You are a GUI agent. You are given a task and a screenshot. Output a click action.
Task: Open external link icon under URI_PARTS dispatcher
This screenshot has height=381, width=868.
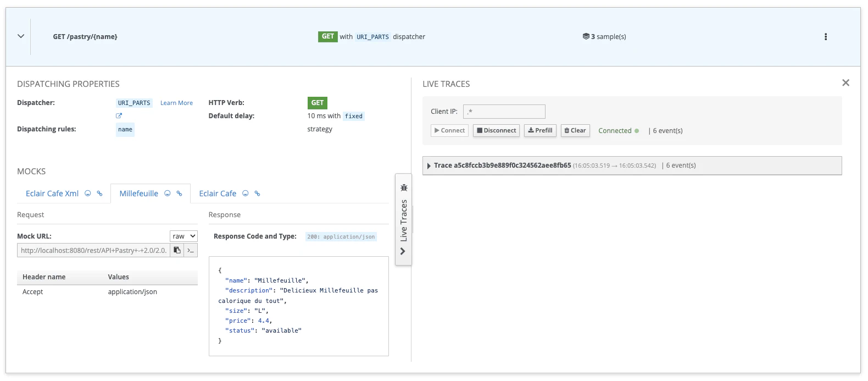coord(119,115)
